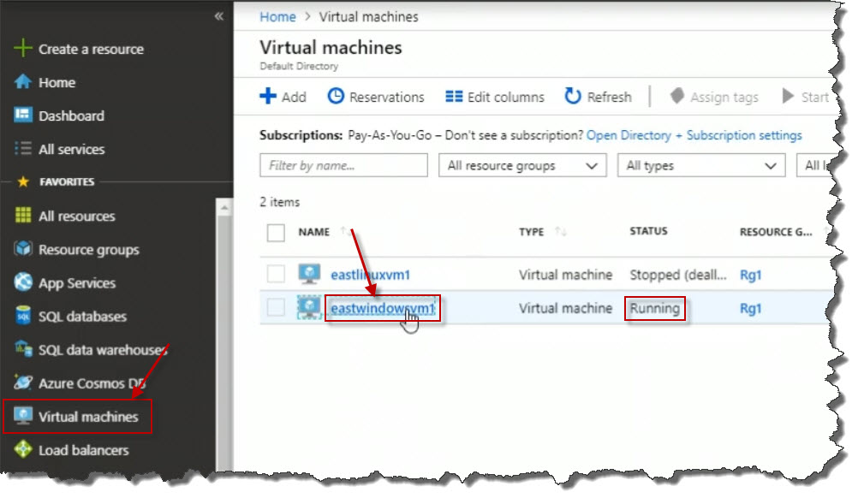This screenshot has height=504, width=864.
Task: Open Rg1 resource group for eastwindowsvm1
Action: (750, 308)
